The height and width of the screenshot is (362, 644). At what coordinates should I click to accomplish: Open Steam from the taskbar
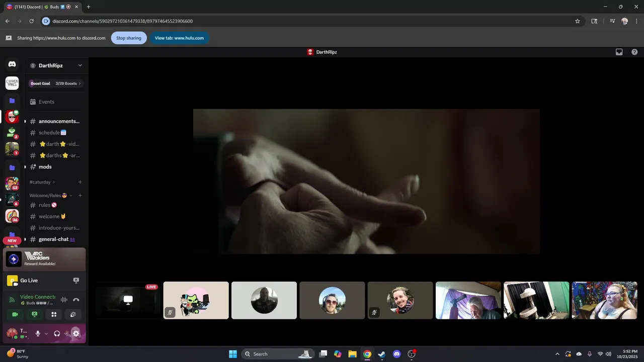coord(382,354)
